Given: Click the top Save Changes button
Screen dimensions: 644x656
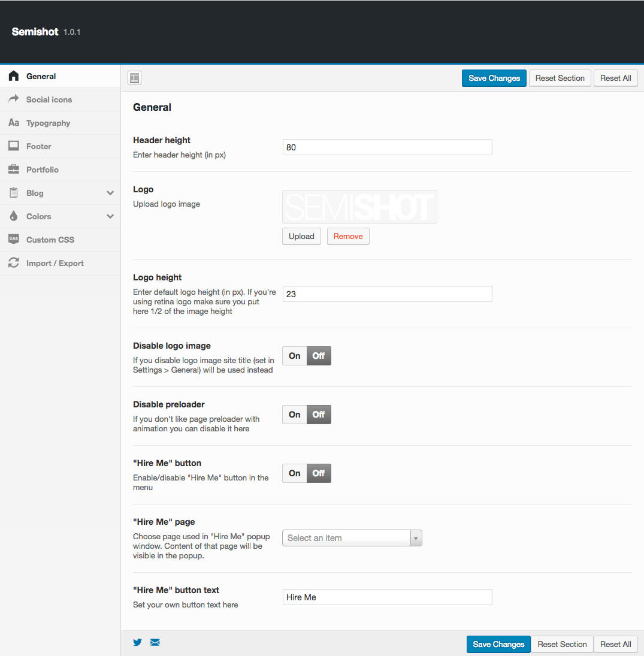Looking at the screenshot, I should click(x=494, y=78).
